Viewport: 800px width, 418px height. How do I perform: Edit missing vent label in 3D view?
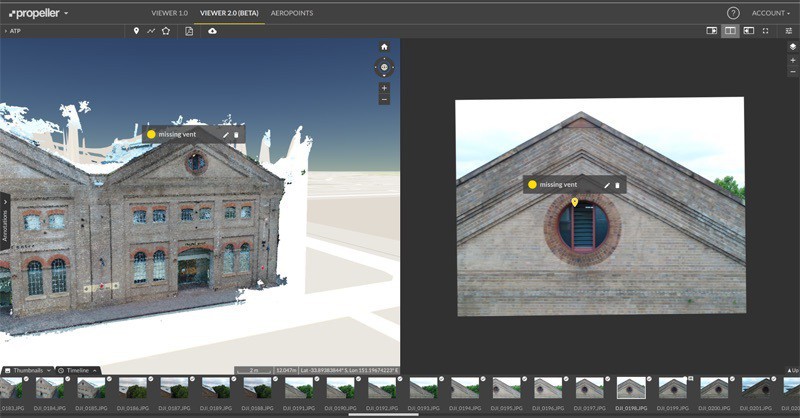[x=225, y=134]
